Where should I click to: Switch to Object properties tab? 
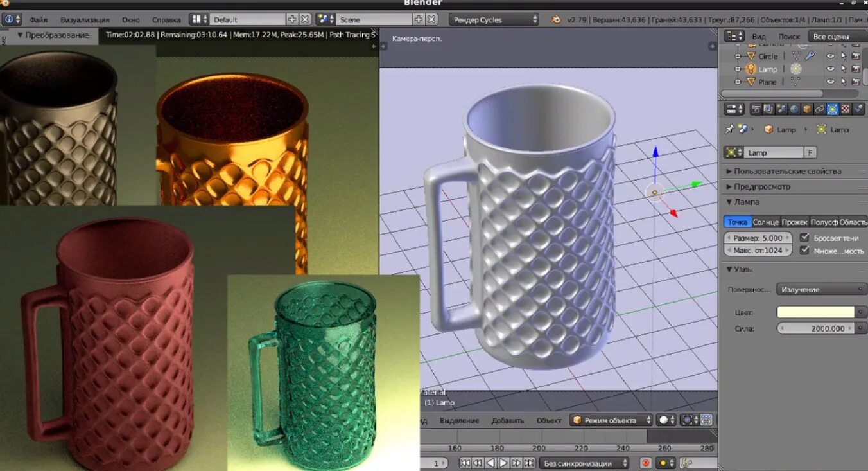pyautogui.click(x=807, y=109)
